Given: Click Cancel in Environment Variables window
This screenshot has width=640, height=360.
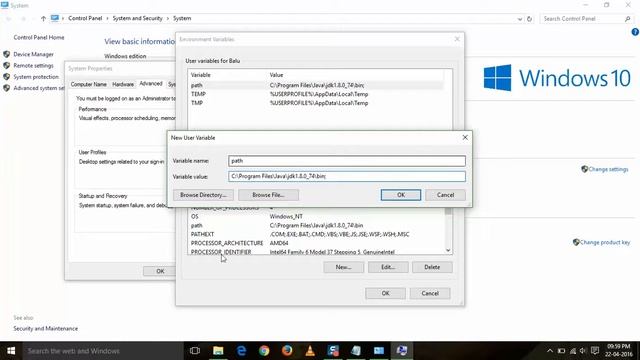Looking at the screenshot, I should 430,293.
